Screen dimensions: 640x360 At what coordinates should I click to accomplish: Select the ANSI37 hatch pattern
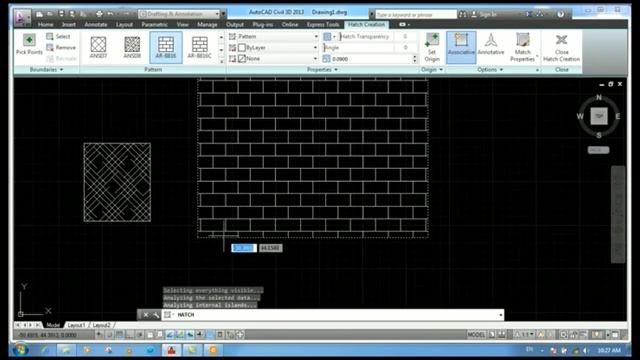pyautogui.click(x=98, y=47)
